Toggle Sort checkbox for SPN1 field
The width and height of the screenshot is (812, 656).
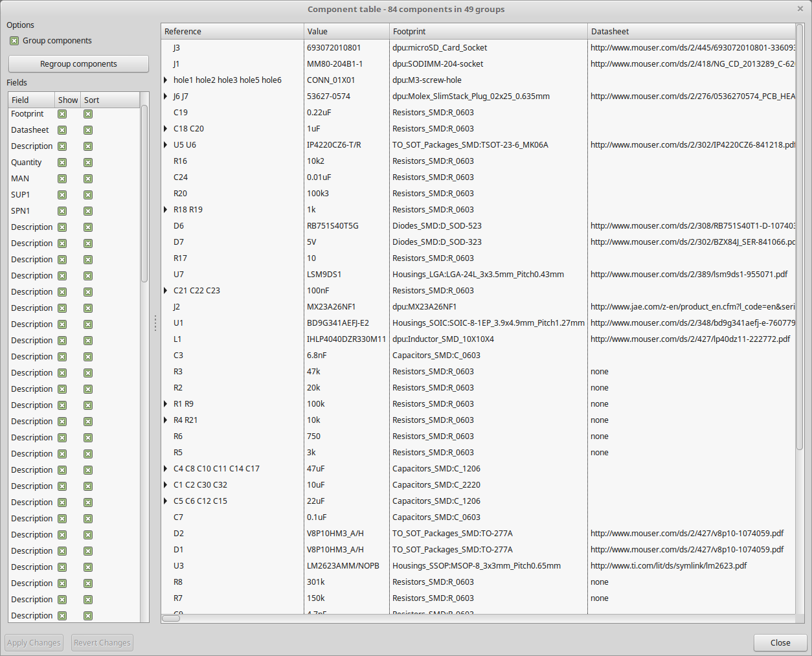pos(88,211)
